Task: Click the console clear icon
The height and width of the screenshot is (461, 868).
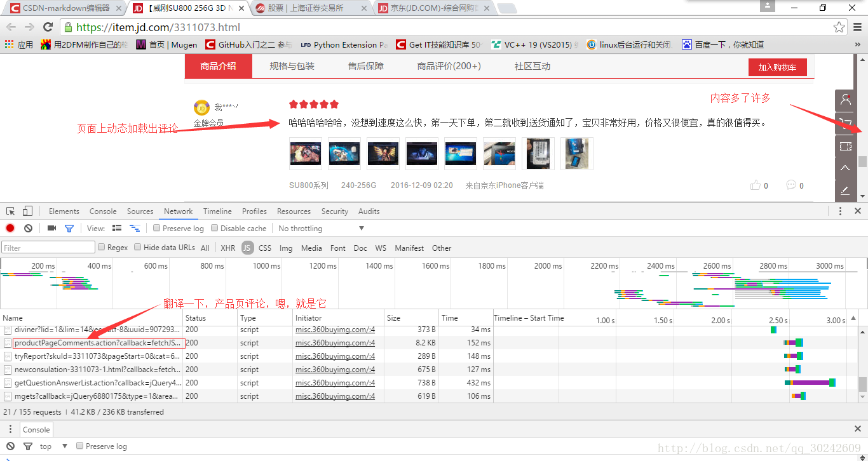Action: click(10, 446)
